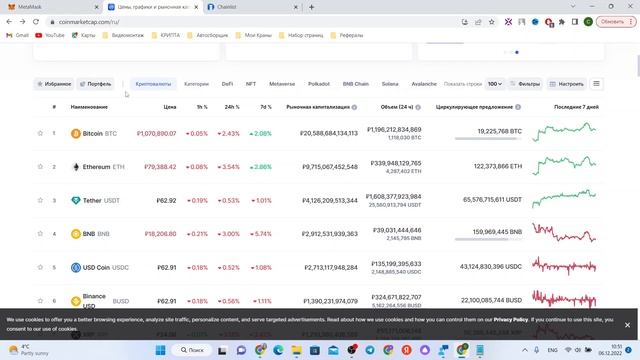Open the КРИПТА bookmarks folder
640x360 pixels.
[165, 36]
